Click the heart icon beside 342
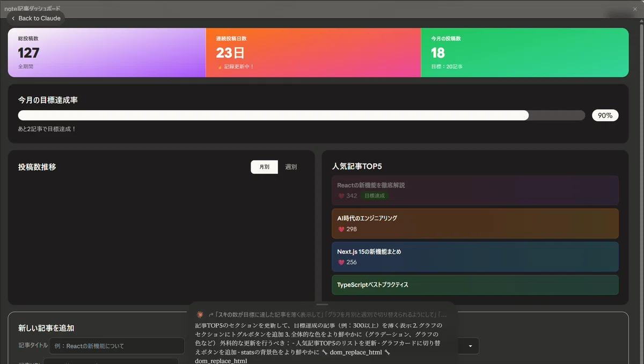This screenshot has height=364, width=644. point(341,196)
